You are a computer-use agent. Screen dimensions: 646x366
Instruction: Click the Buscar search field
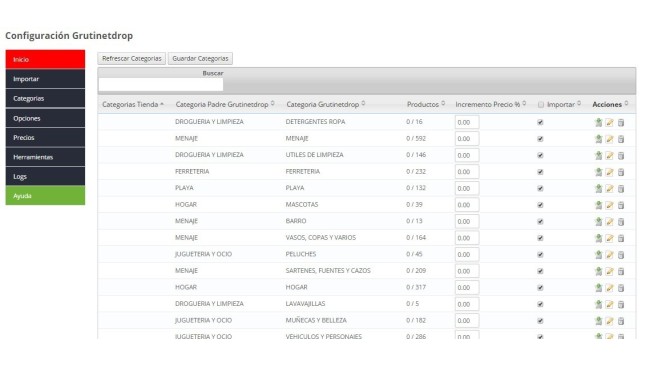[161, 84]
